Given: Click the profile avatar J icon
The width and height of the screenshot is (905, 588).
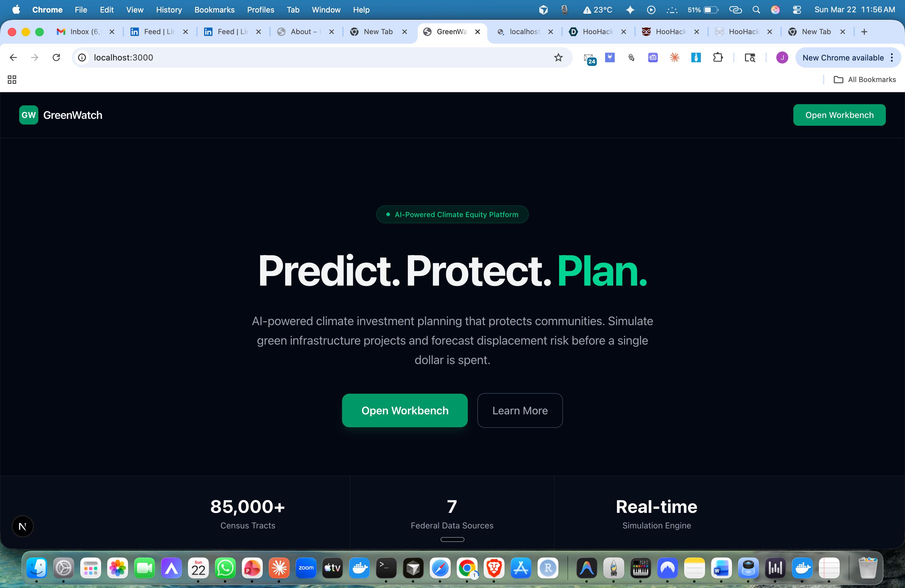Looking at the screenshot, I should tap(782, 57).
